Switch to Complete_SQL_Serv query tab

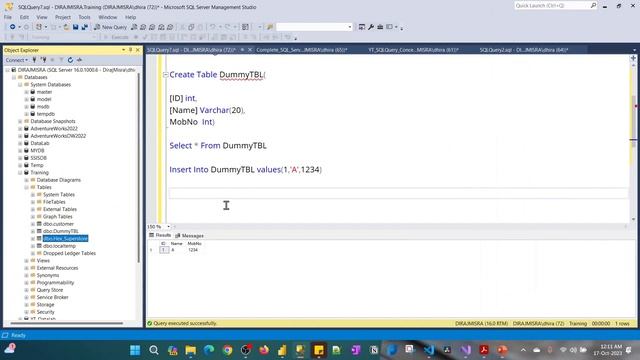(x=301, y=50)
